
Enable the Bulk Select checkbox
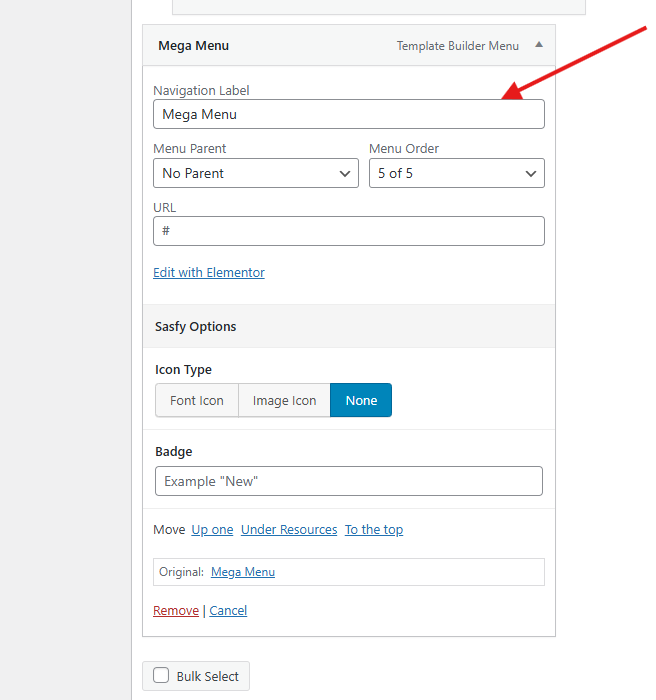pos(161,675)
